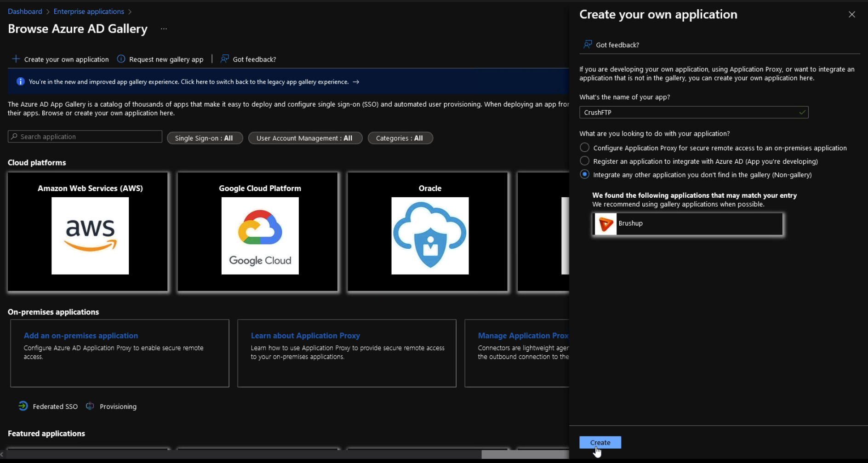868x463 pixels.
Task: Close the Create your own application panel
Action: 852,14
